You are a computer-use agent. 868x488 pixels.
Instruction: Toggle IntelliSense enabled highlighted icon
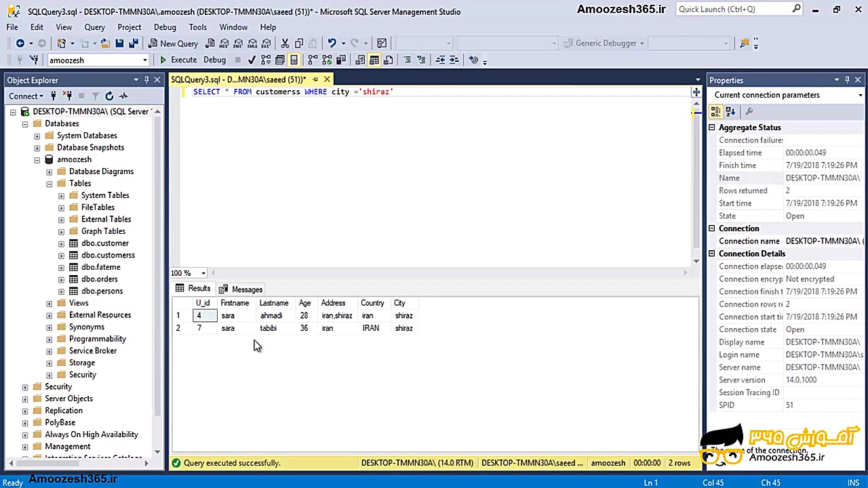[x=294, y=60]
